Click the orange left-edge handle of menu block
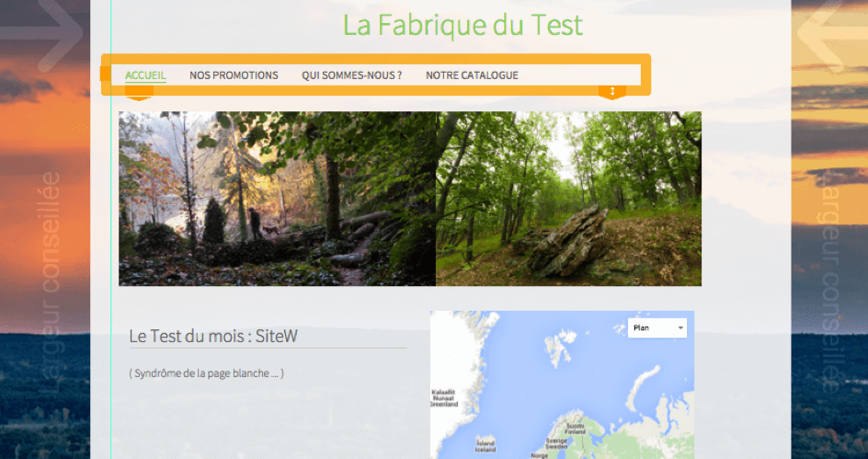Image resolution: width=868 pixels, height=459 pixels. pos(107,75)
